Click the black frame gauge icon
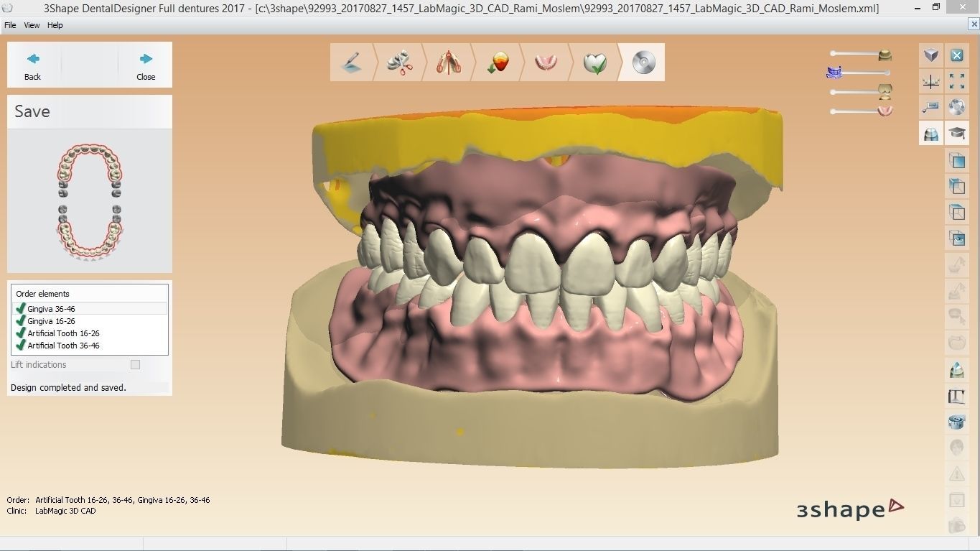The height and width of the screenshot is (551, 980). pos(956,397)
